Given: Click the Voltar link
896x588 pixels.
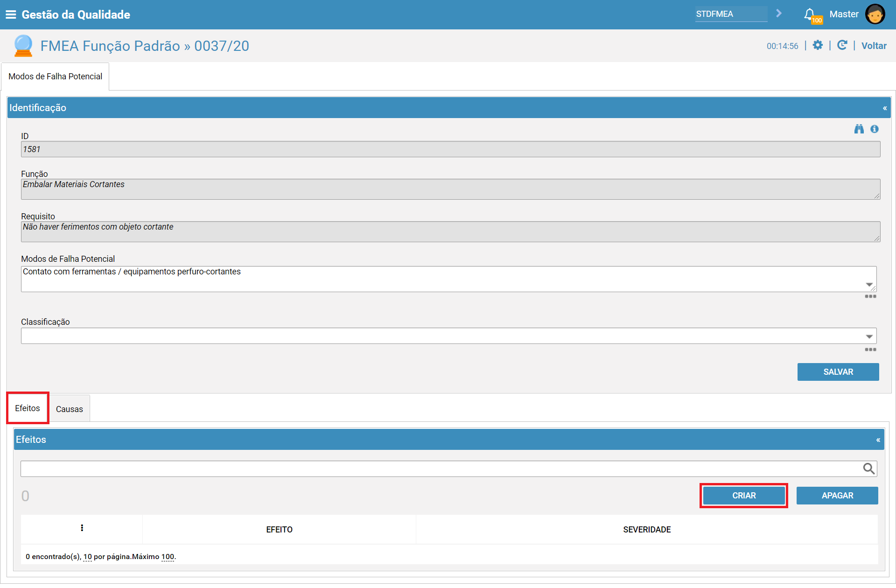Looking at the screenshot, I should pyautogui.click(x=874, y=46).
